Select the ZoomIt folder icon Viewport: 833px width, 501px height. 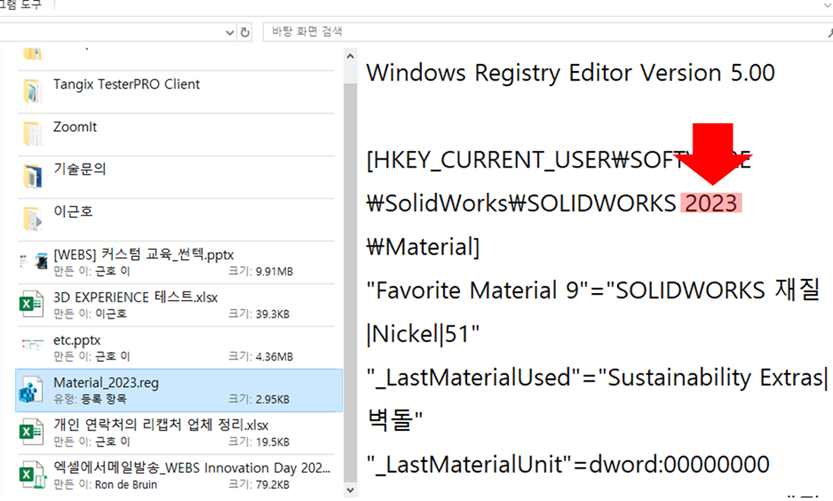tap(32, 133)
